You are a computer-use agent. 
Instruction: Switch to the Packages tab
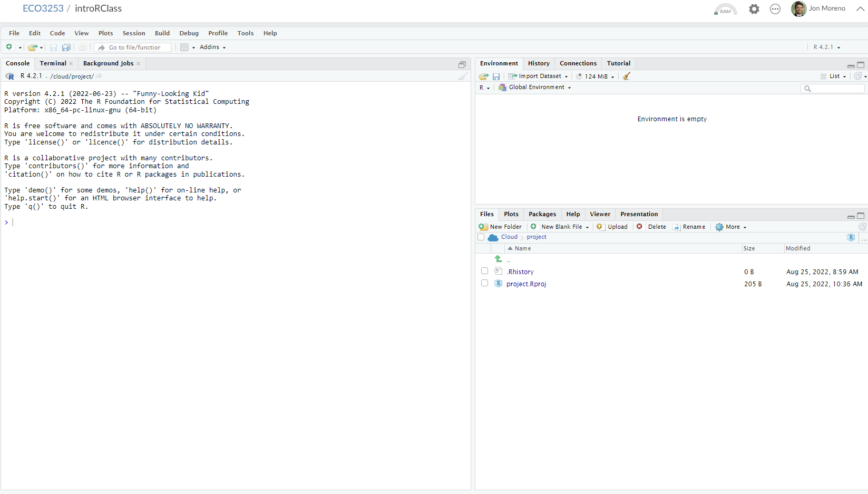pyautogui.click(x=542, y=214)
